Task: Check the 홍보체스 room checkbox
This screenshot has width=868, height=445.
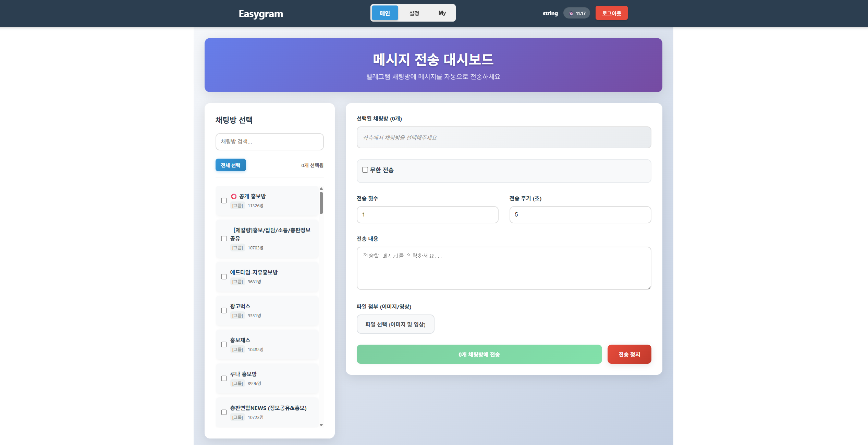Action: pyautogui.click(x=224, y=345)
